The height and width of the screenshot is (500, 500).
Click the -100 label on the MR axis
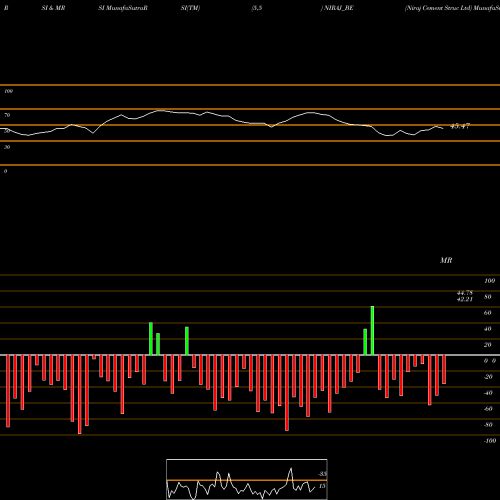(x=490, y=441)
